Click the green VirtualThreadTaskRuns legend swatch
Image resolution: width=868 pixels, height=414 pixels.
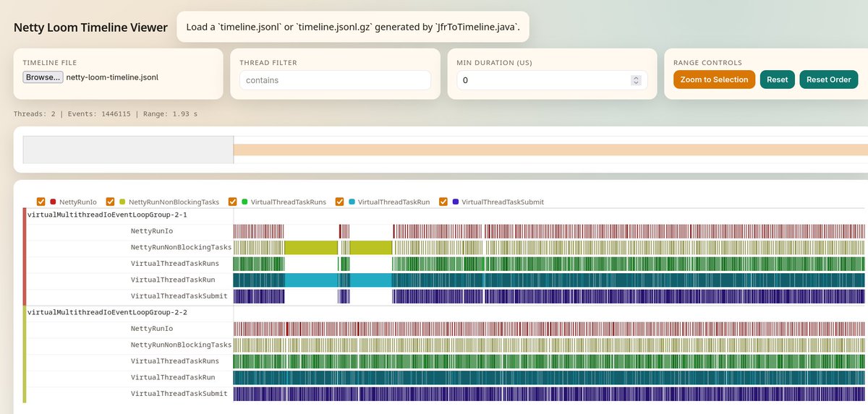click(x=244, y=202)
